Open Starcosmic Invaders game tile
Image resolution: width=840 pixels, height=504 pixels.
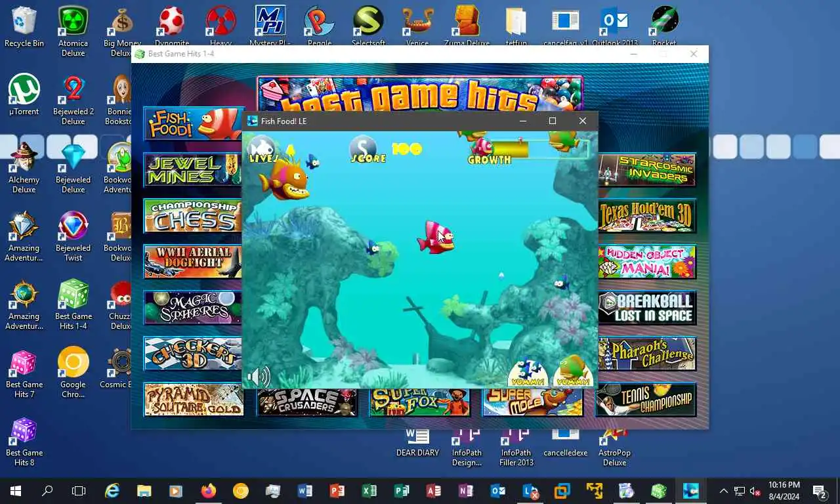(x=647, y=170)
